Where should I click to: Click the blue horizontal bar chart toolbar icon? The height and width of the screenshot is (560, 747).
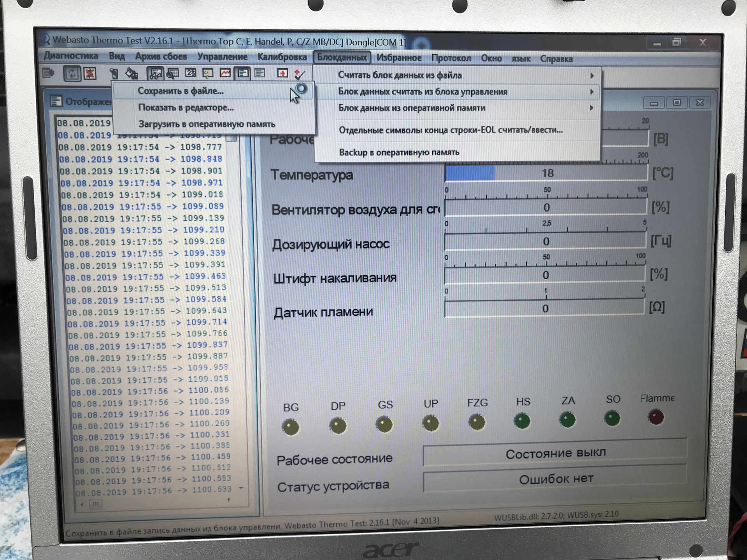pos(243,73)
